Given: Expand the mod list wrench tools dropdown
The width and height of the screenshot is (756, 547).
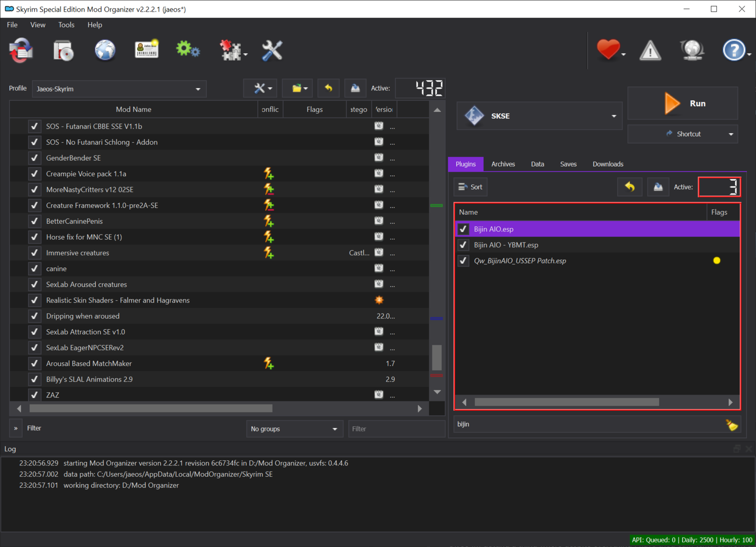Looking at the screenshot, I should [260, 88].
